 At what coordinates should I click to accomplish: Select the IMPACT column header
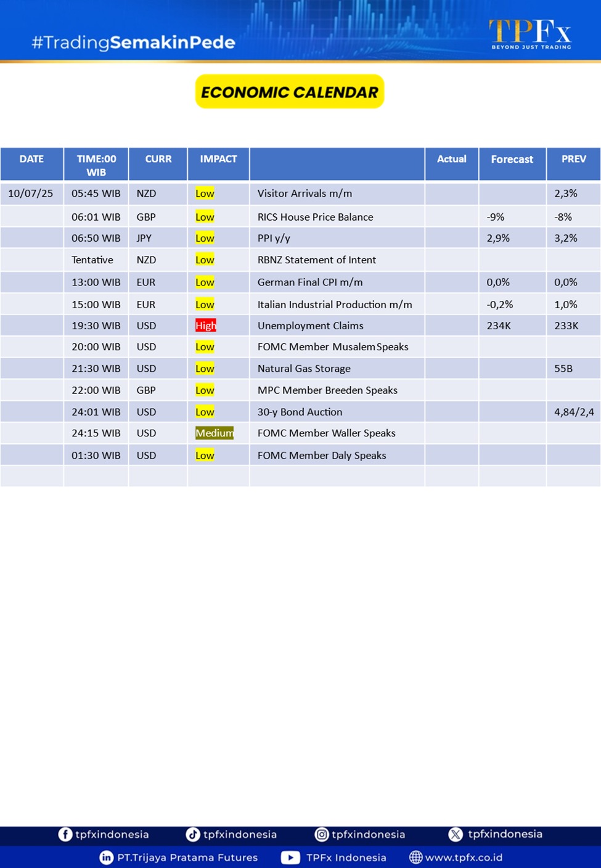(x=218, y=159)
